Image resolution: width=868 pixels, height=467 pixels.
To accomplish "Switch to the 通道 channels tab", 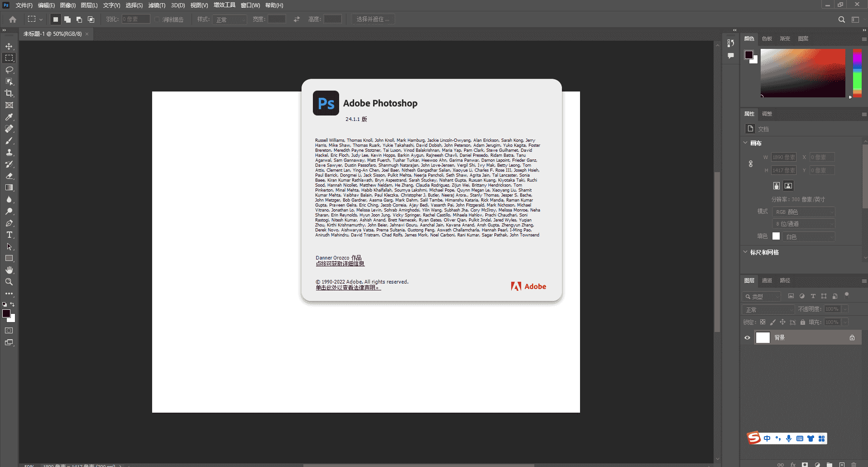I will click(x=767, y=280).
